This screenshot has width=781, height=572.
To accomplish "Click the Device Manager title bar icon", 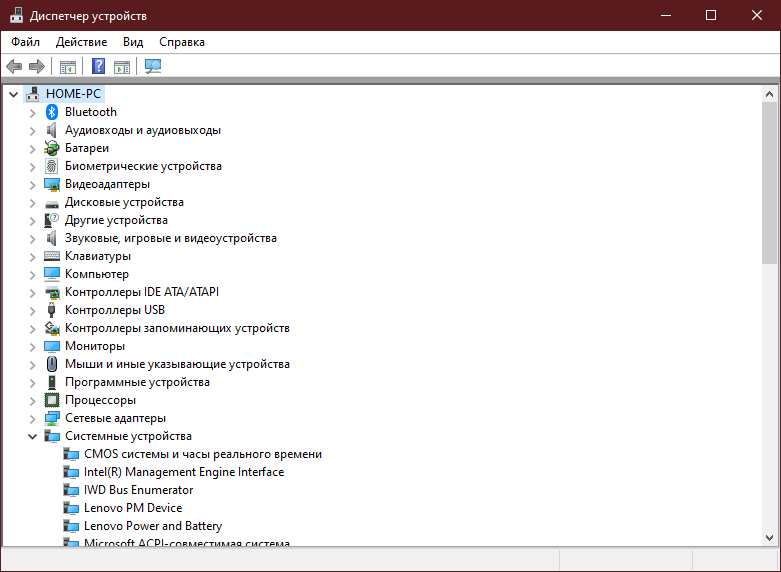I will 16,15.
